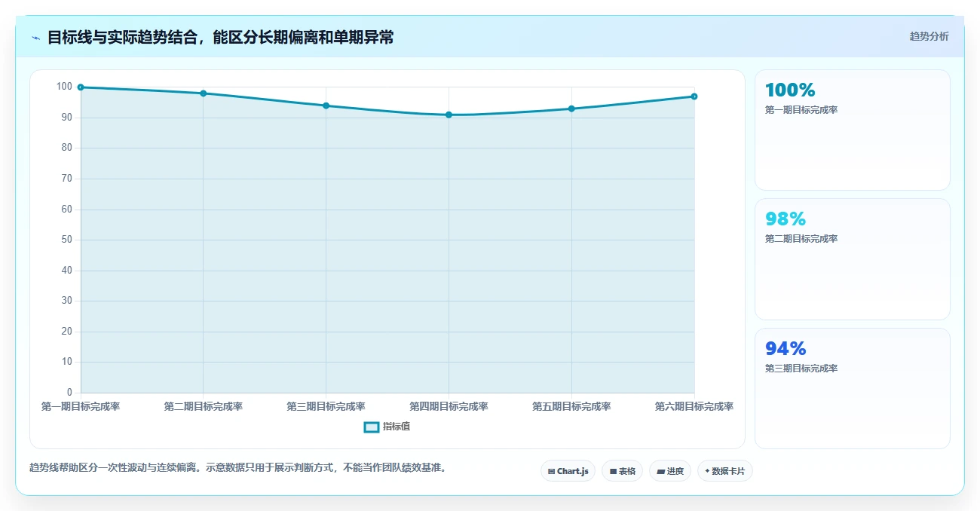The image size is (980, 511).
Task: Click the data point for 第二期目标完成率
Action: pyautogui.click(x=204, y=93)
